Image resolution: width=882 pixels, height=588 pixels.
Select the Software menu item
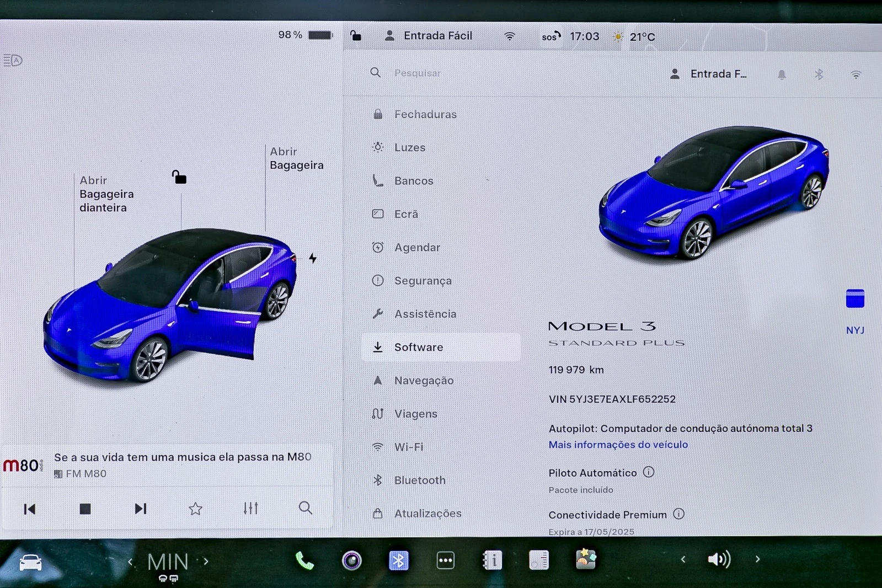[x=441, y=347]
